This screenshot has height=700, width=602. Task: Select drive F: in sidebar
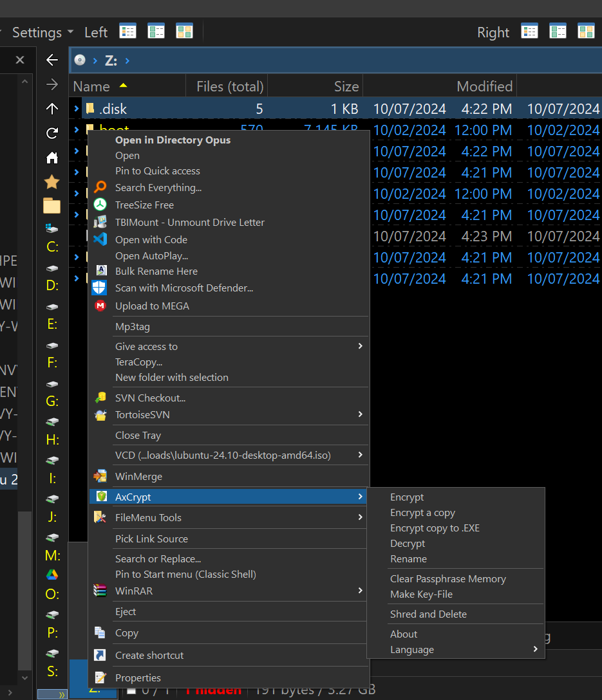[52, 362]
